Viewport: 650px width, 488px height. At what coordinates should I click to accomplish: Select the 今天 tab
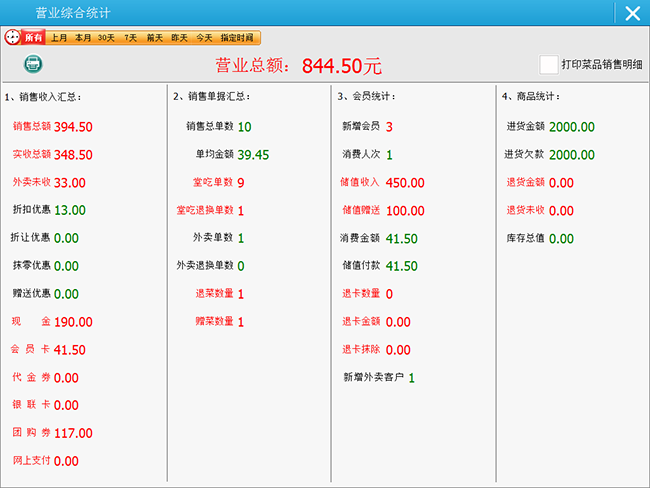(x=204, y=37)
